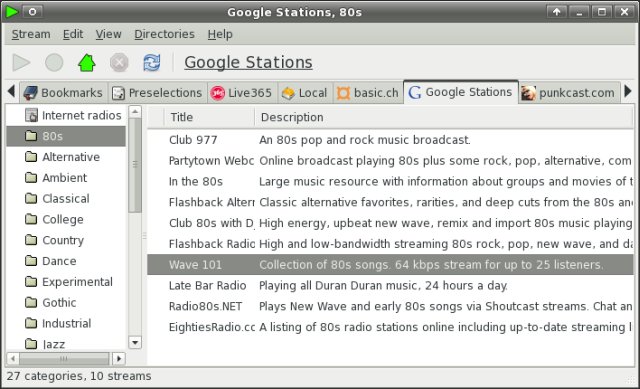Open the View menu
The height and width of the screenshot is (389, 640).
pyautogui.click(x=109, y=34)
